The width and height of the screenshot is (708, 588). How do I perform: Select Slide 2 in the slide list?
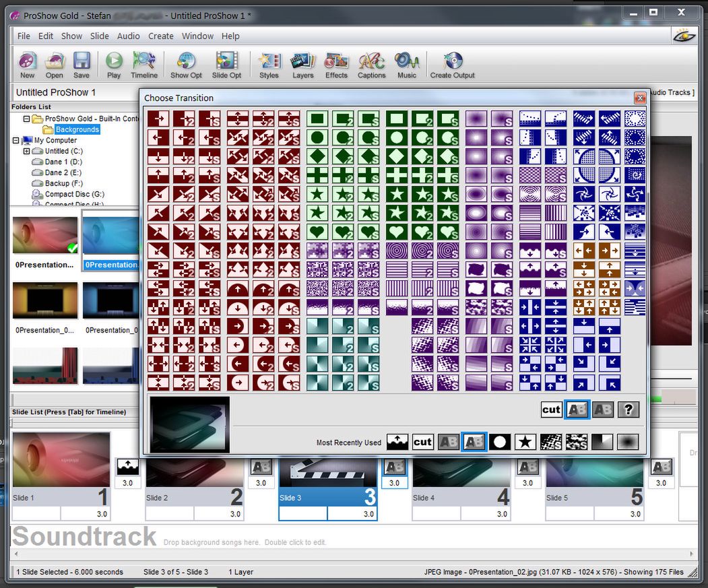[194, 489]
